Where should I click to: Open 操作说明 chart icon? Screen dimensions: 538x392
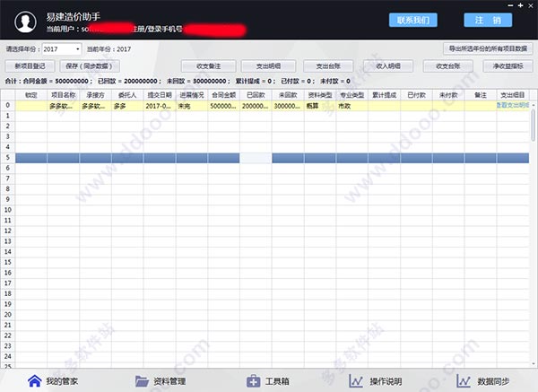coord(356,381)
